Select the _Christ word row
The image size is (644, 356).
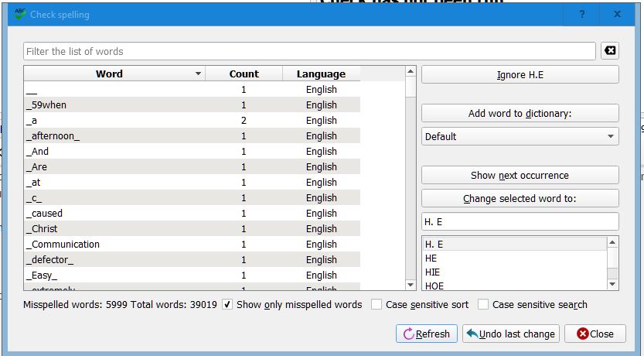pyautogui.click(x=43, y=229)
